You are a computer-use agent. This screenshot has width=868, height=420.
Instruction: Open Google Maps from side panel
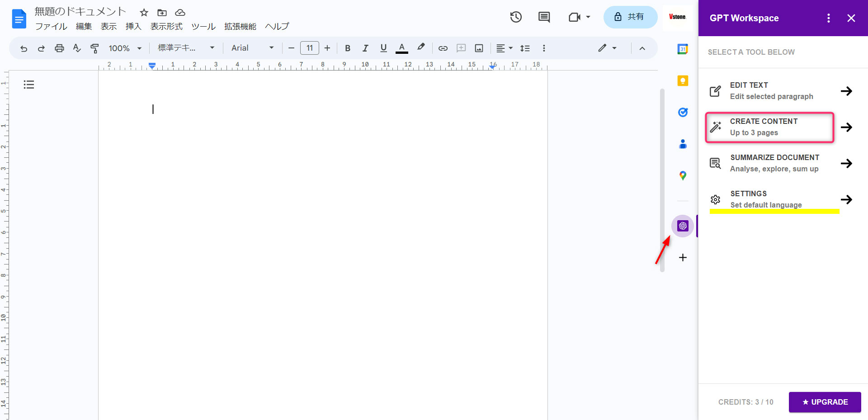pos(683,175)
